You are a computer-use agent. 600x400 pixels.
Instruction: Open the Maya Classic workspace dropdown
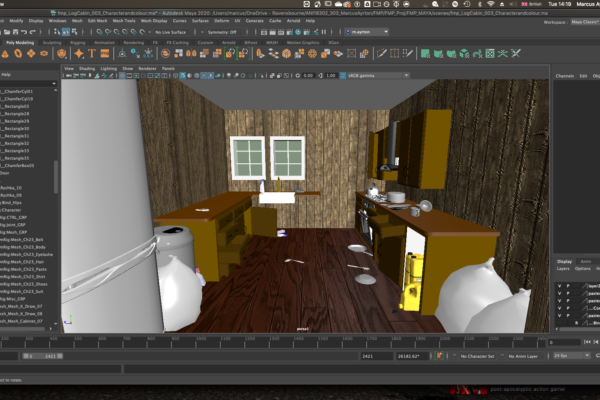(x=585, y=22)
